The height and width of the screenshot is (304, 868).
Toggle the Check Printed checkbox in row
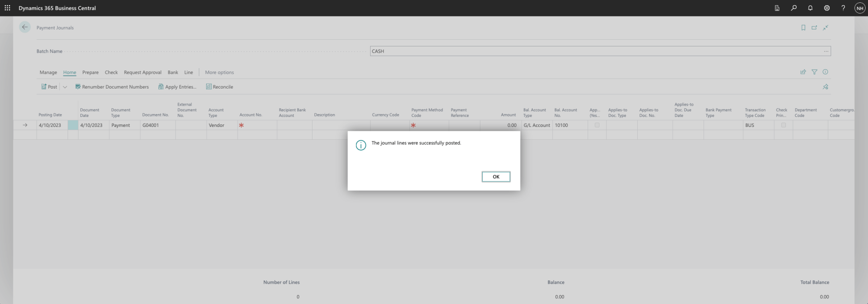[x=783, y=125]
